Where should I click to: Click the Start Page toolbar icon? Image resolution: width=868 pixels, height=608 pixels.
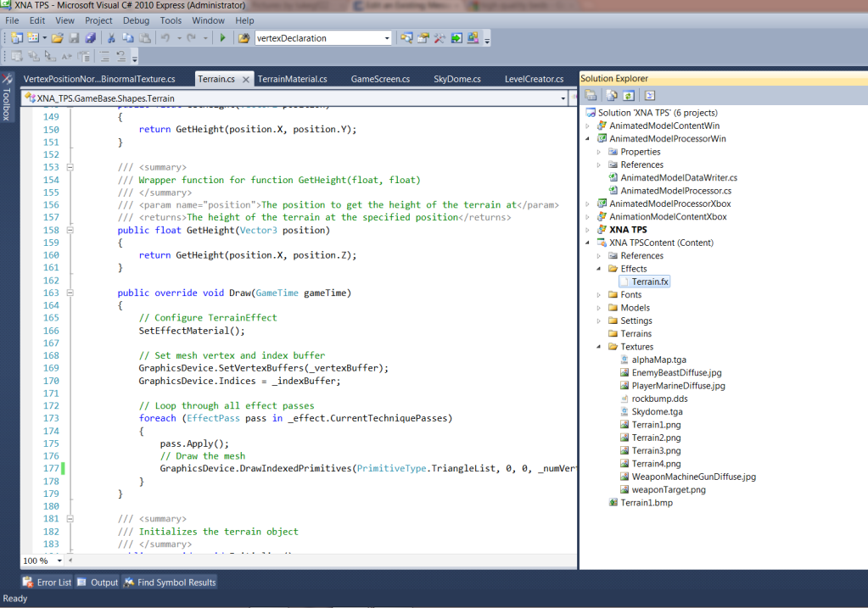tap(456, 38)
